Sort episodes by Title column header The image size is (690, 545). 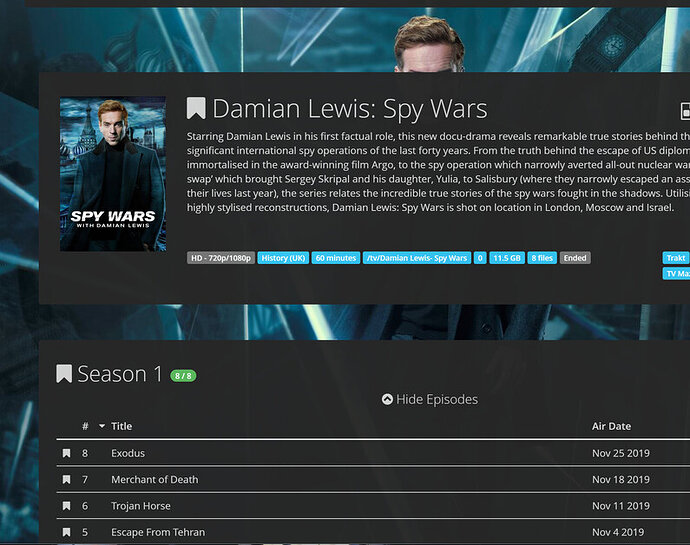point(121,426)
